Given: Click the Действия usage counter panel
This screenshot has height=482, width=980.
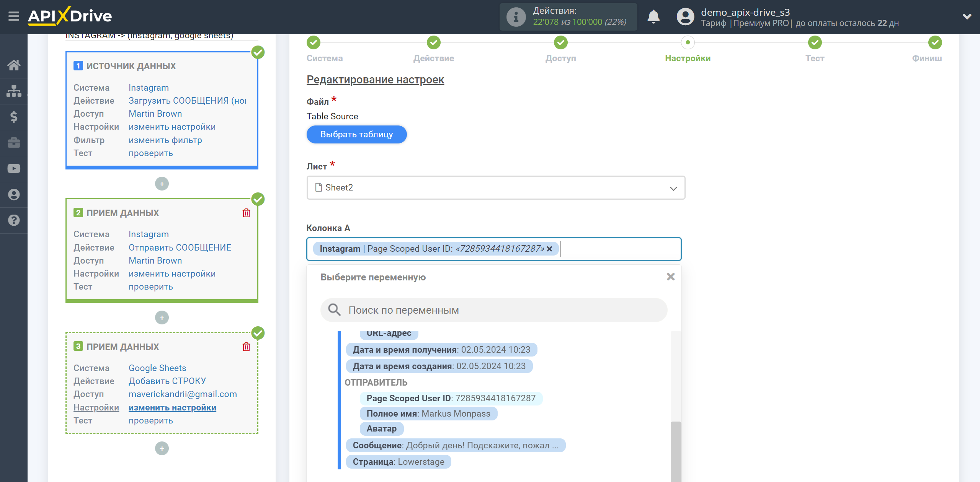Looking at the screenshot, I should tap(568, 17).
